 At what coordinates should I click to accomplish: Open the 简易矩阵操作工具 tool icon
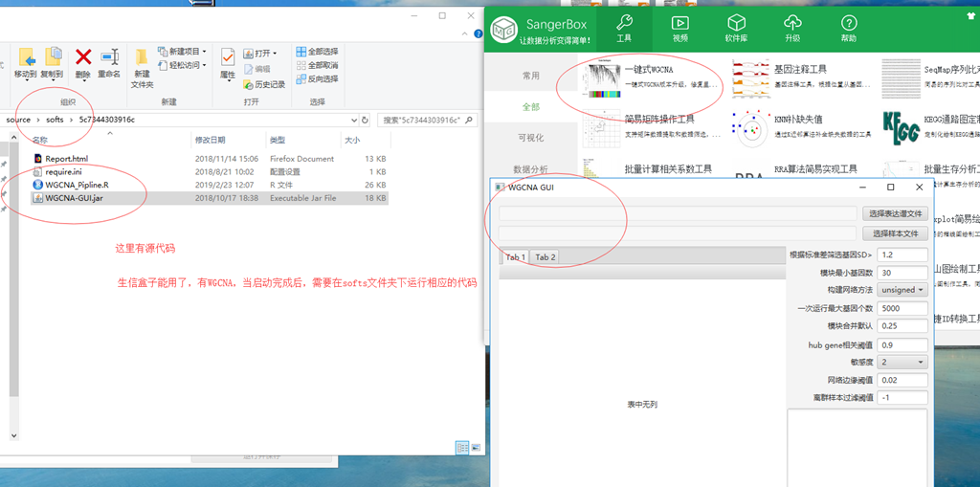(601, 127)
